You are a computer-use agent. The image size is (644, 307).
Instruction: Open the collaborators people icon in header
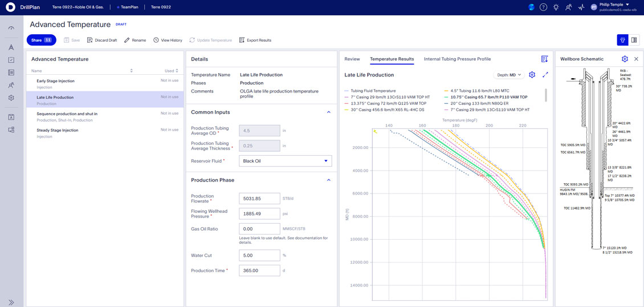(568, 7)
